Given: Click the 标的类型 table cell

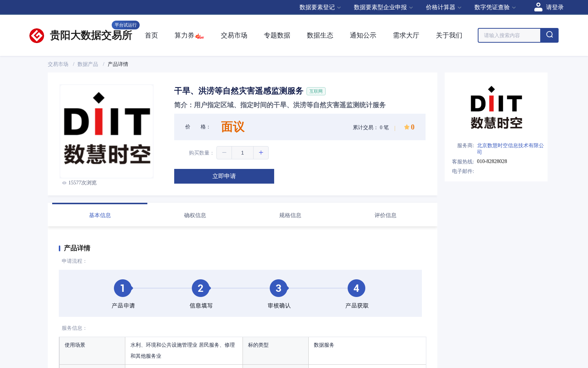Looking at the screenshot, I should click(x=276, y=351).
